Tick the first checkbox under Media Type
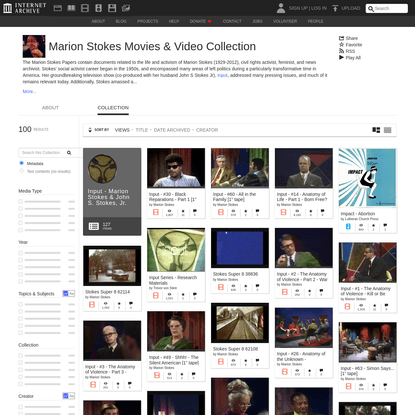This screenshot has width=415, height=415. tap(21, 202)
